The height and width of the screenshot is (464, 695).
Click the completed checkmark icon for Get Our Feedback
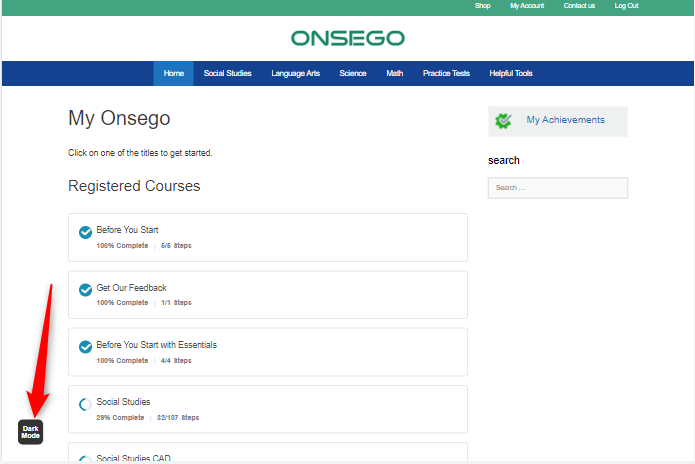(85, 290)
